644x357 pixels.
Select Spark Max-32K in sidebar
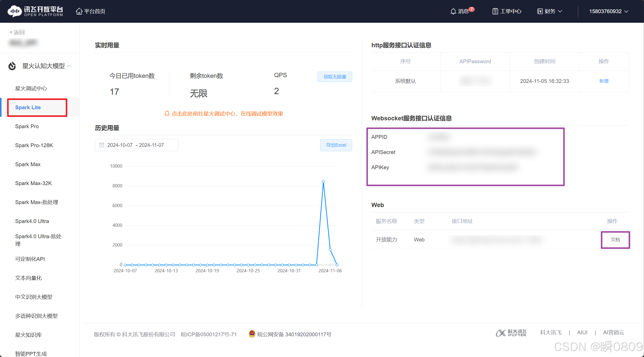[33, 183]
